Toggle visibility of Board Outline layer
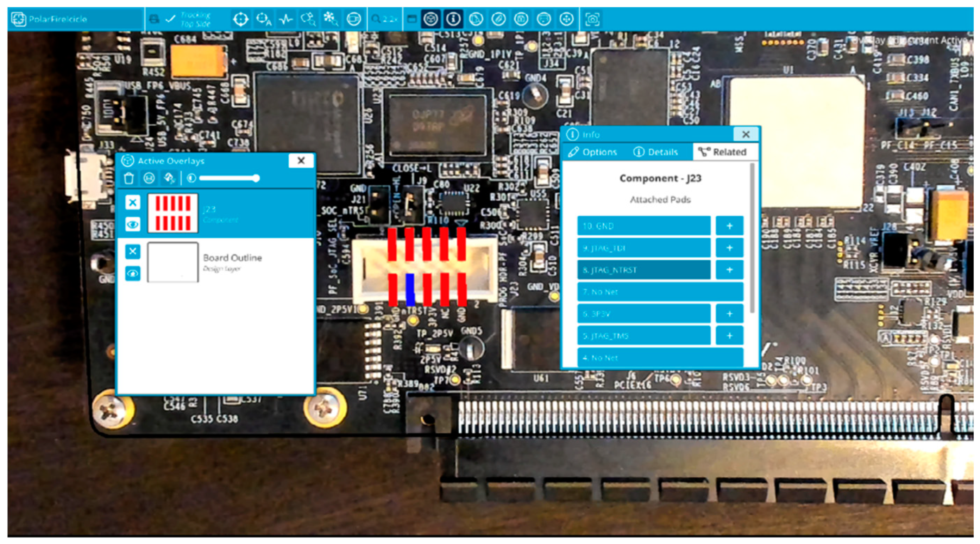 (x=132, y=273)
